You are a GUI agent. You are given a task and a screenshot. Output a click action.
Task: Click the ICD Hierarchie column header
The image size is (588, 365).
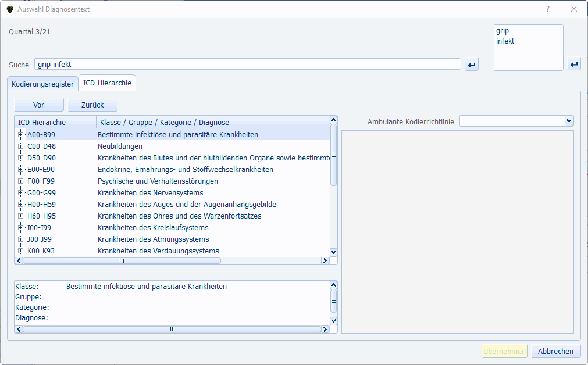click(55, 122)
